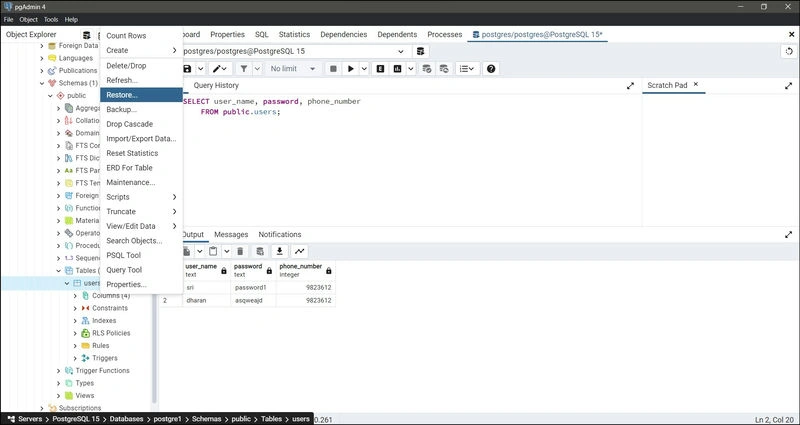
Task: Download results with the download icon
Action: click(280, 251)
